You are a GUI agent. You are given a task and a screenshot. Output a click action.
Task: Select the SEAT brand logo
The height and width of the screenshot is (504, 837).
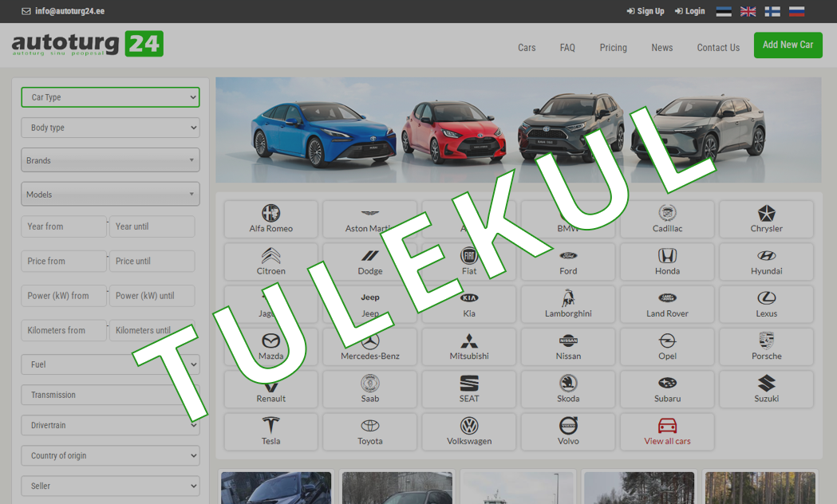click(469, 383)
